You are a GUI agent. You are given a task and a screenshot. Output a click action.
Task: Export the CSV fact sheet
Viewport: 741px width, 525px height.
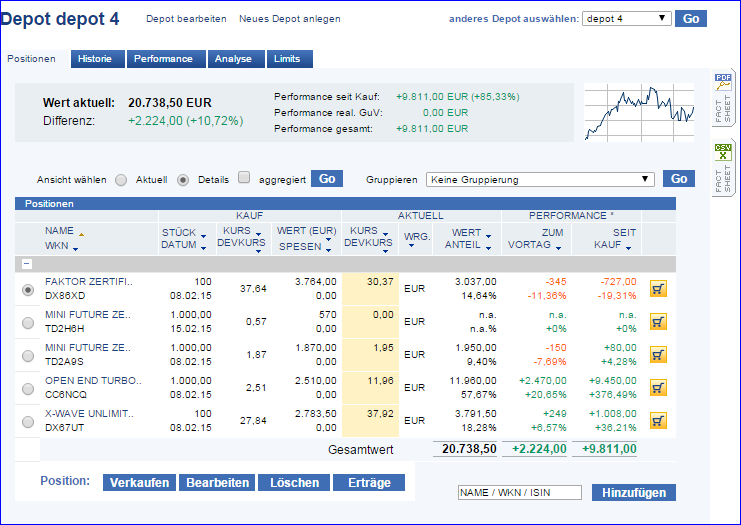(x=723, y=168)
